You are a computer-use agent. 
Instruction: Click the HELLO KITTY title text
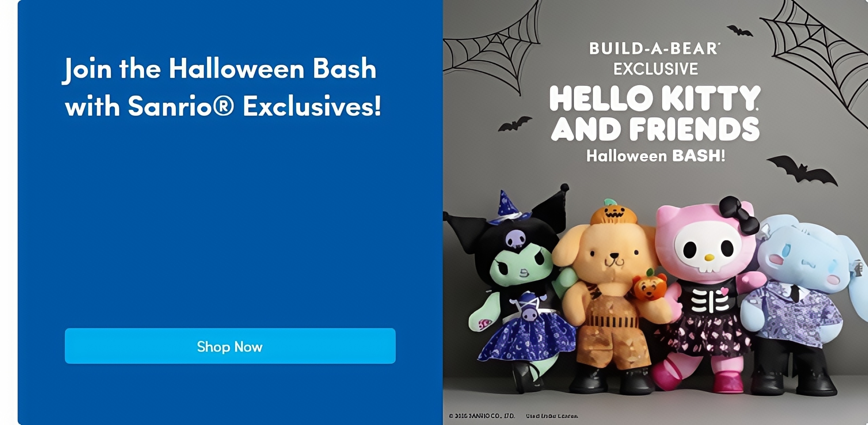coord(655,98)
